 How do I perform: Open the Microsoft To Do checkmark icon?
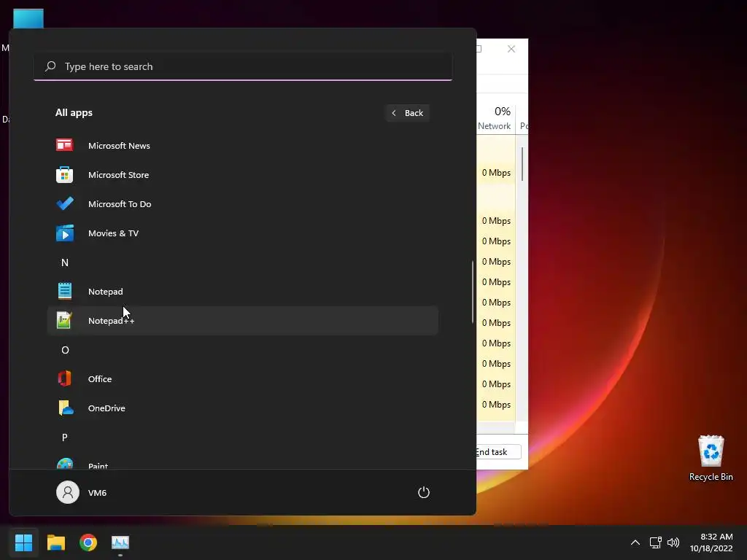[65, 204]
